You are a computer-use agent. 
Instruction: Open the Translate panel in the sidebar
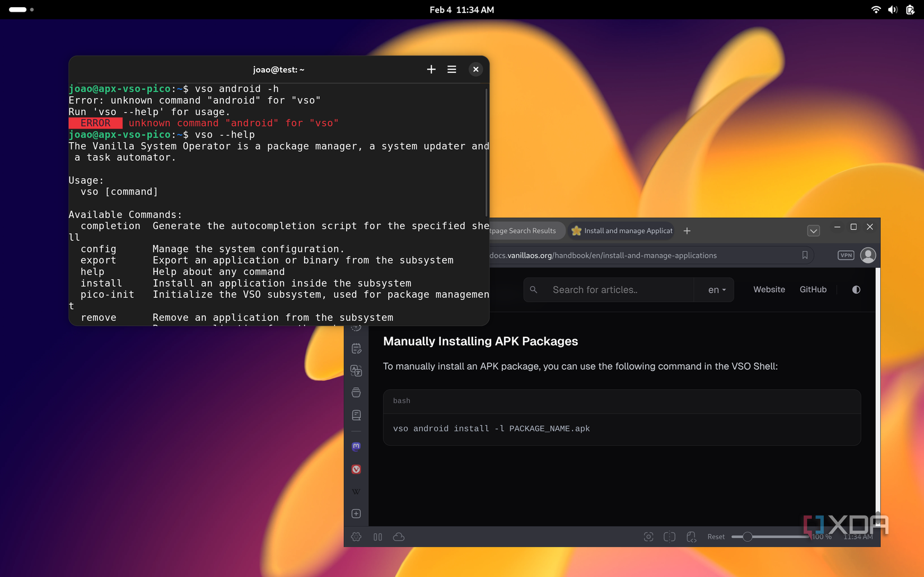click(356, 370)
